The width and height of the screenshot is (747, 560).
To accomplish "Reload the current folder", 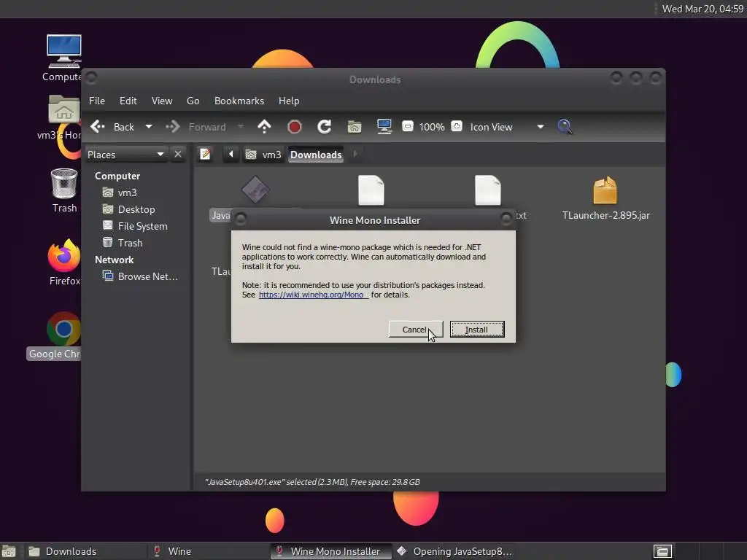I will point(325,127).
